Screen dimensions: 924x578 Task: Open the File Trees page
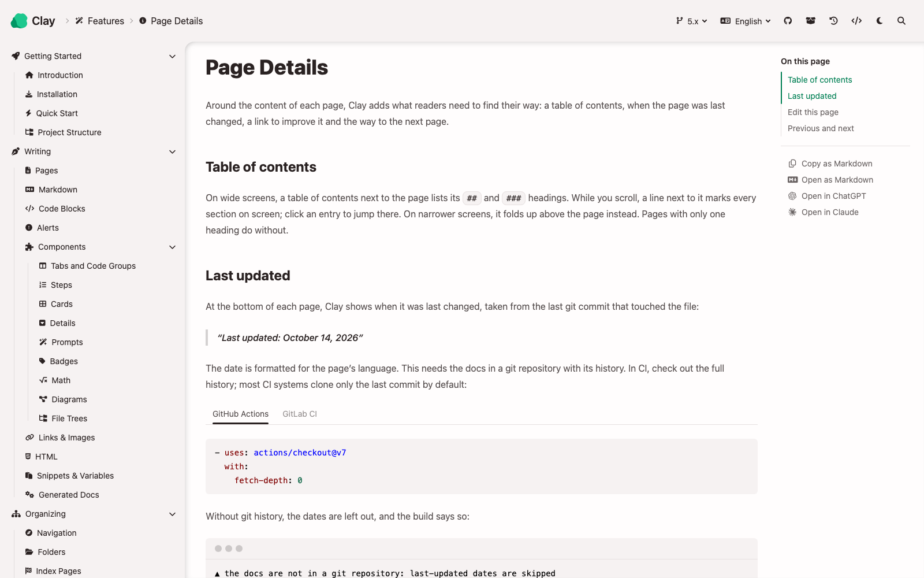point(63,418)
